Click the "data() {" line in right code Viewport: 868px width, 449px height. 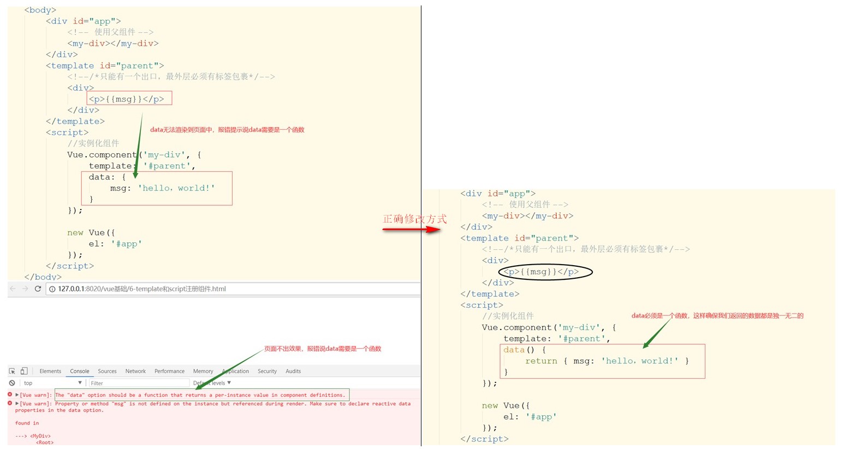[x=525, y=350]
